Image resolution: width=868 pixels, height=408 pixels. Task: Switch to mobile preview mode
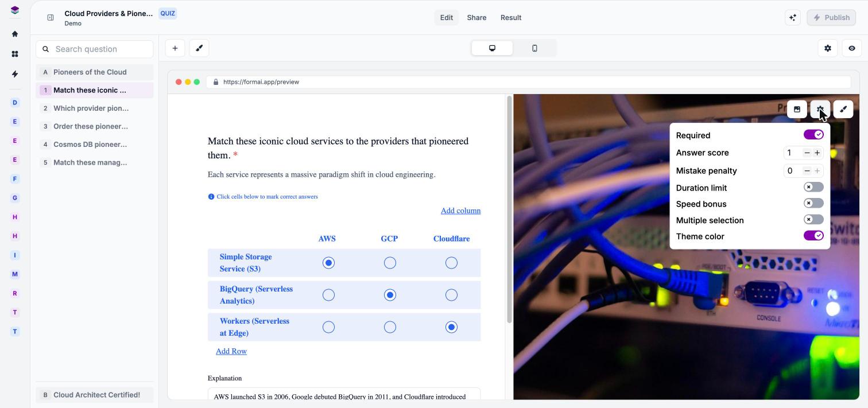click(x=534, y=48)
